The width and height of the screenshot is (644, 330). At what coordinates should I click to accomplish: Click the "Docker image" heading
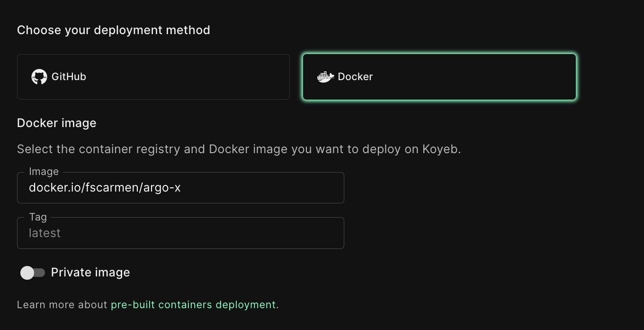pyautogui.click(x=57, y=123)
